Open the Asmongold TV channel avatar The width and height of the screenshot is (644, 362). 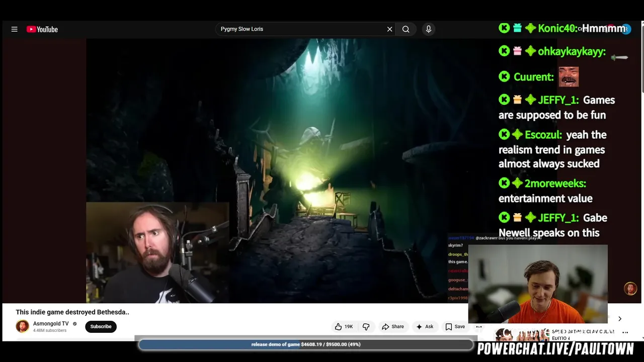[22, 326]
